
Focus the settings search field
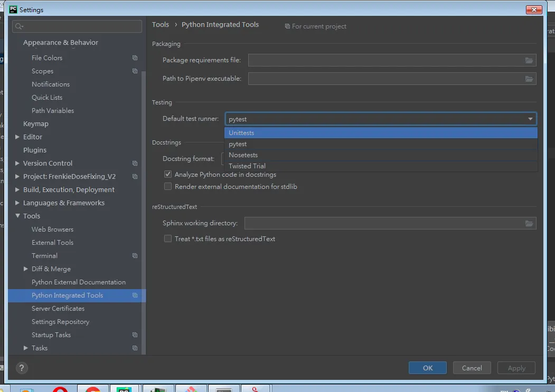(77, 26)
